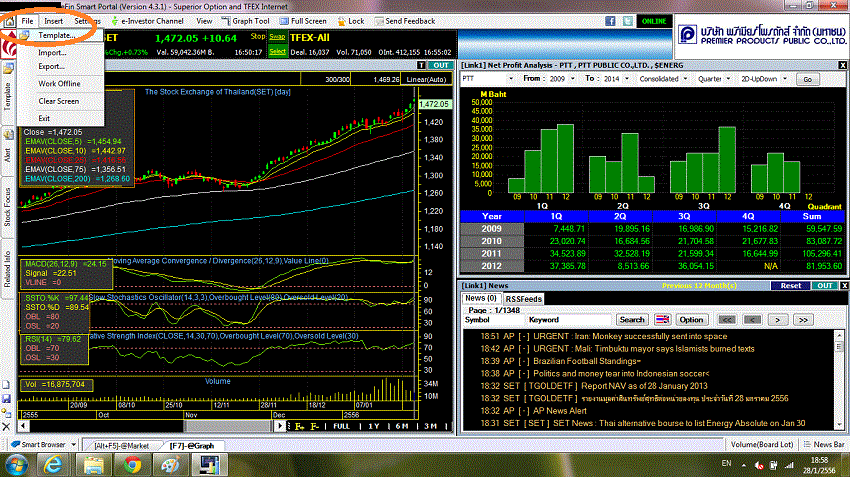Screen dimensions: 850x477
Task: Toggle news language flag icon
Action: 662,320
